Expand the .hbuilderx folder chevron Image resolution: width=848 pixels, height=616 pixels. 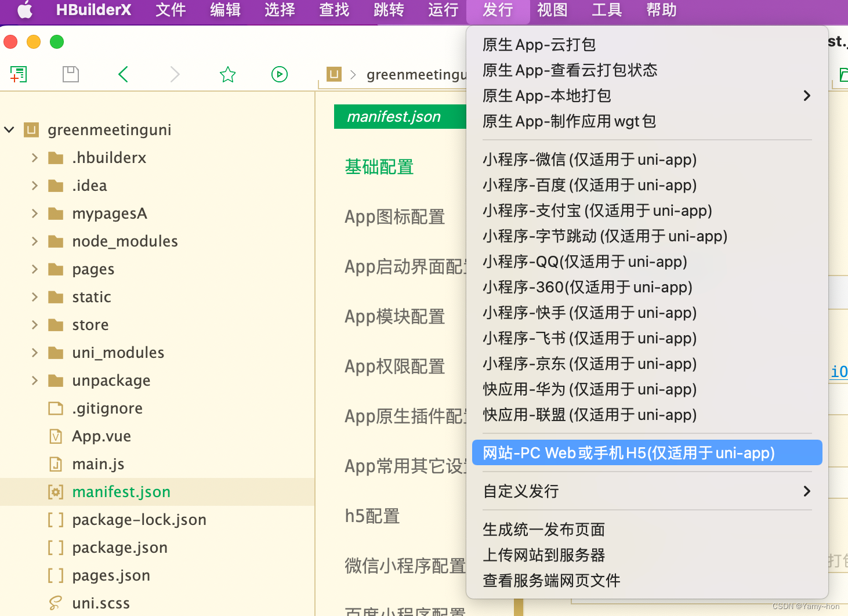(35, 158)
